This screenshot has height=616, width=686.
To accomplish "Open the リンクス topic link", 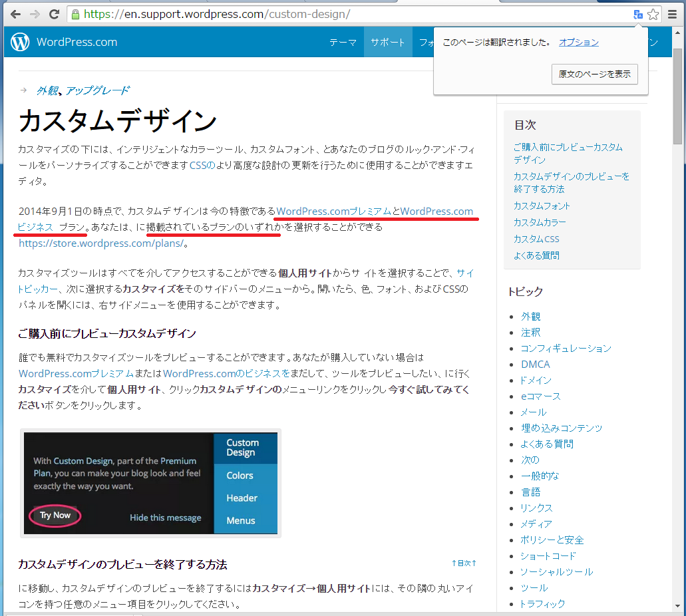I will tap(536, 508).
